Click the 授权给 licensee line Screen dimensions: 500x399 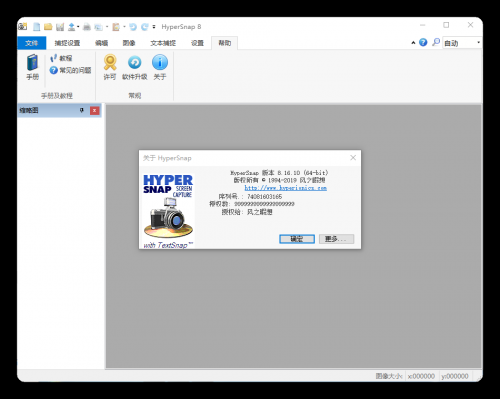(247, 212)
